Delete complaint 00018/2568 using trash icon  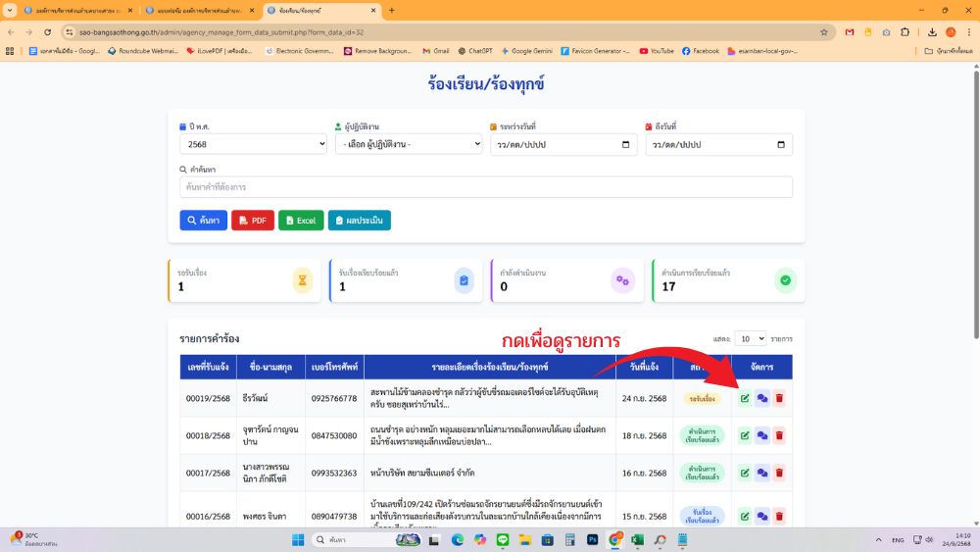coord(779,435)
